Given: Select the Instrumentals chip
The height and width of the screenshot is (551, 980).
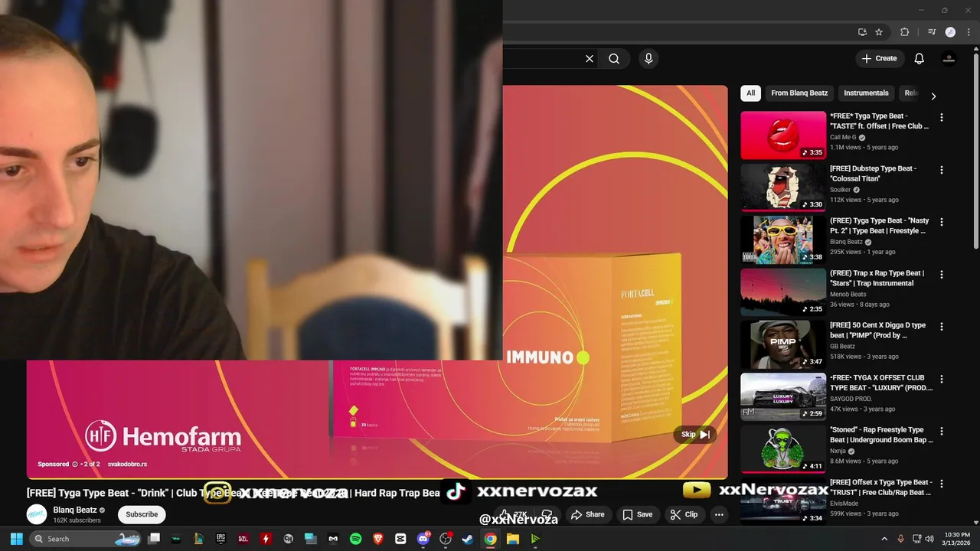Looking at the screenshot, I should [866, 93].
